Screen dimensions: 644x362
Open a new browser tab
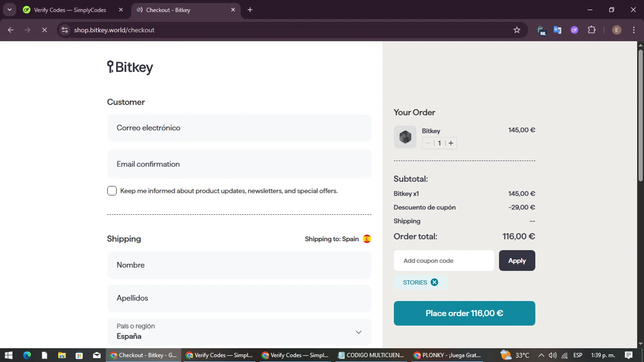click(x=250, y=9)
